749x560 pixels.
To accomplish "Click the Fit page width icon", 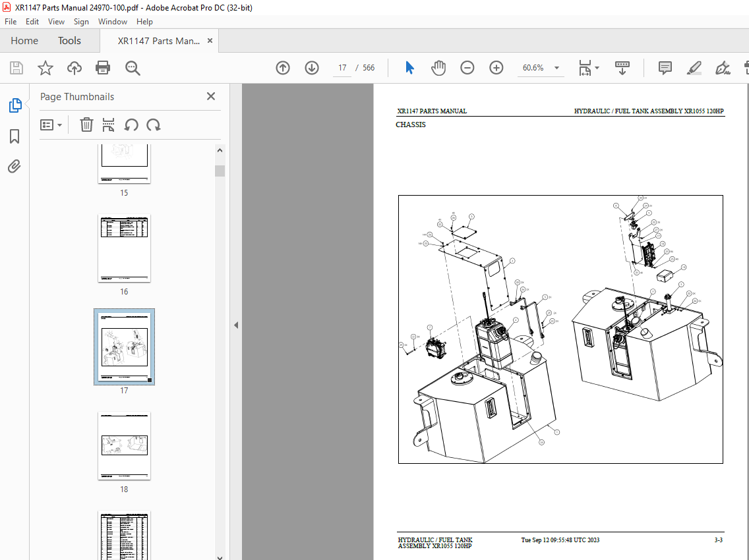I will [585, 68].
